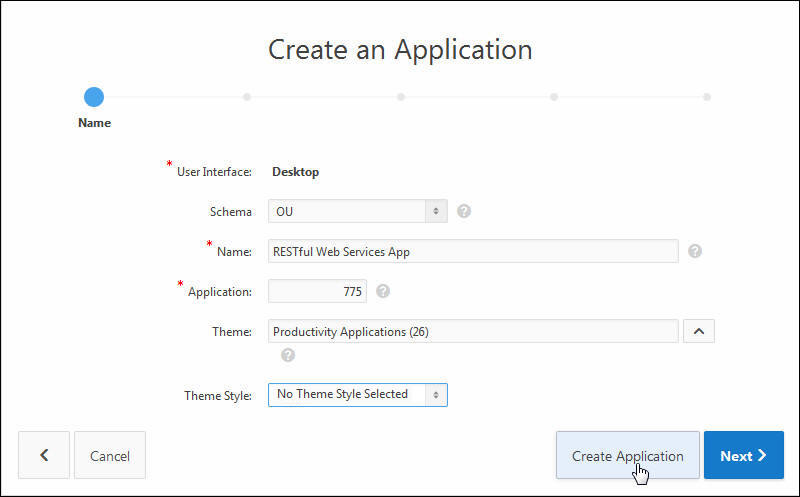Jump to the third wizard step dot
This screenshot has height=497, width=800.
coord(400,97)
